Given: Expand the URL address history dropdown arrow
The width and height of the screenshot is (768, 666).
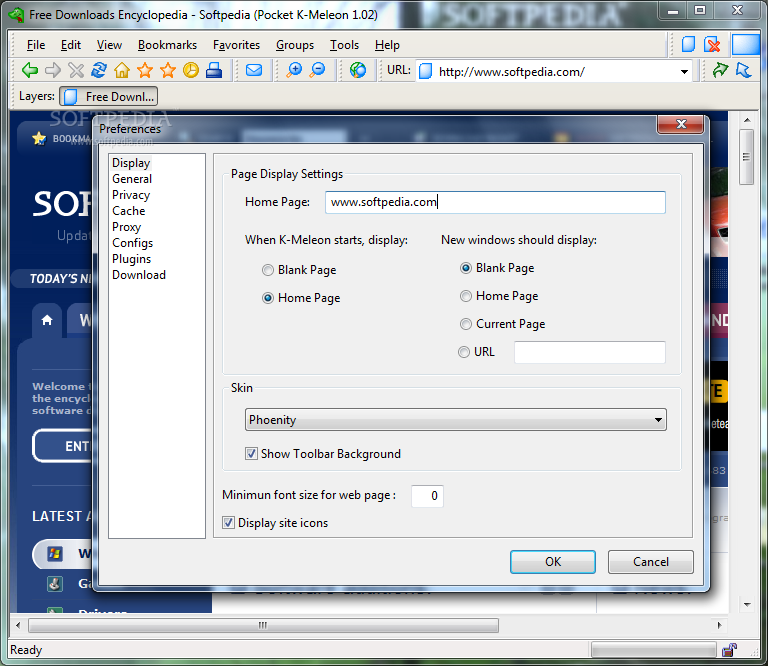Looking at the screenshot, I should (684, 72).
